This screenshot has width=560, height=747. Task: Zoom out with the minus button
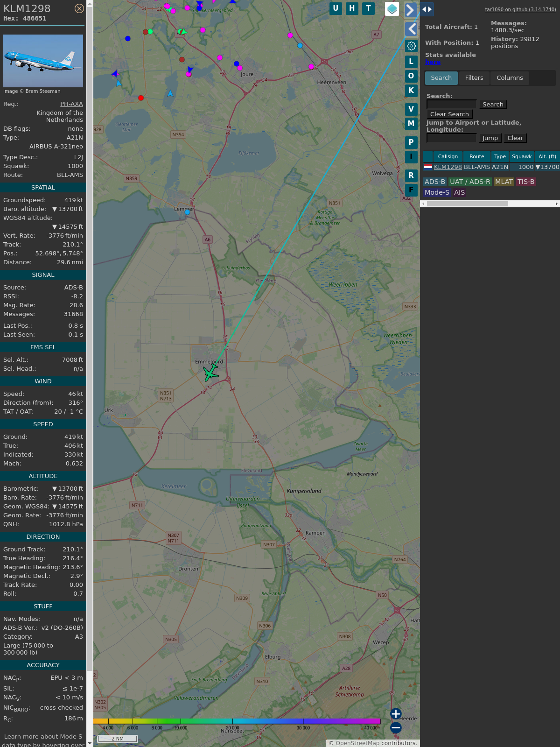tap(396, 727)
